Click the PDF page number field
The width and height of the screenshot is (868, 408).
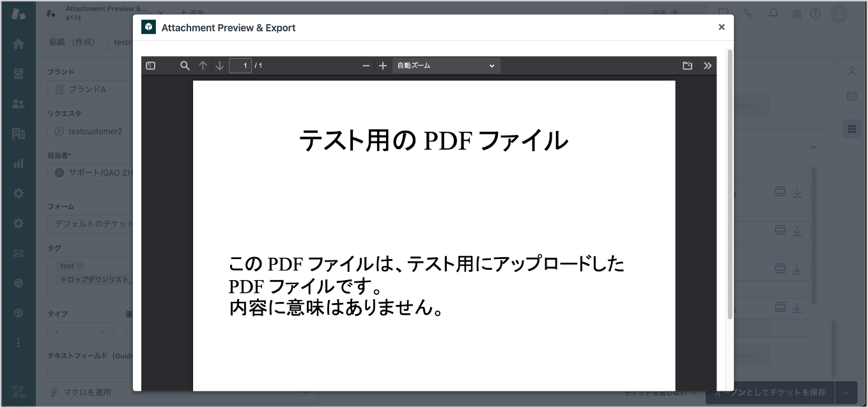coord(240,66)
